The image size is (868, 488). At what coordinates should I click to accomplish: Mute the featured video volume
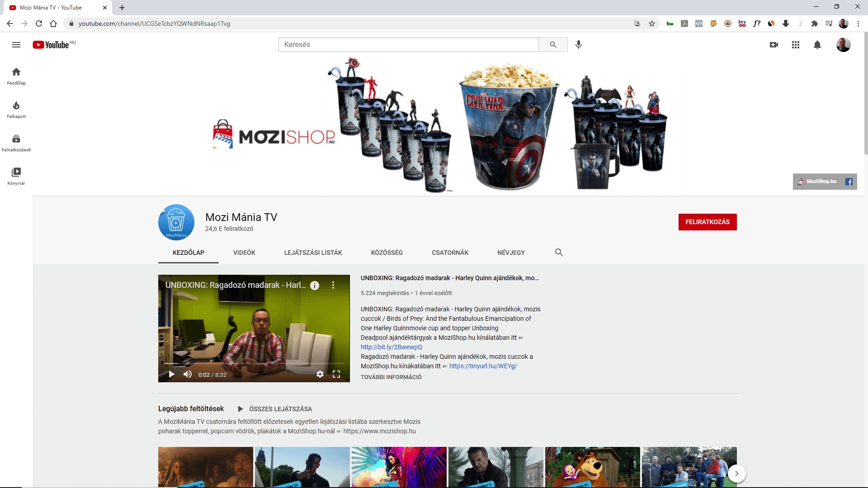(188, 374)
